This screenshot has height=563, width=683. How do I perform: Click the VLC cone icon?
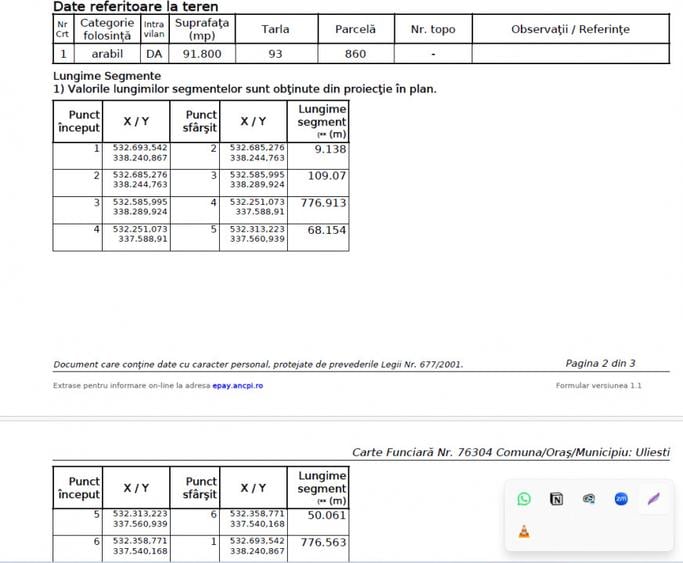[524, 531]
